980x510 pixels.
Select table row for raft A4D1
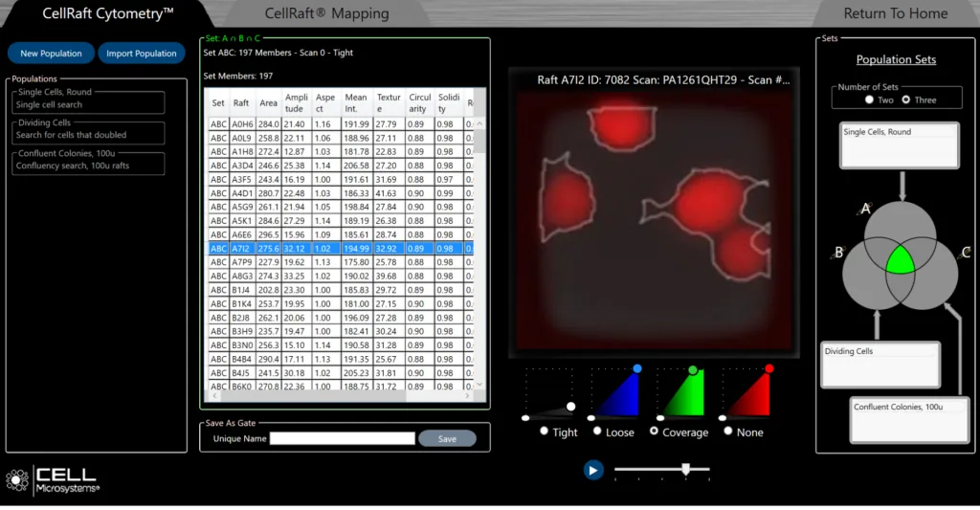coord(341,193)
